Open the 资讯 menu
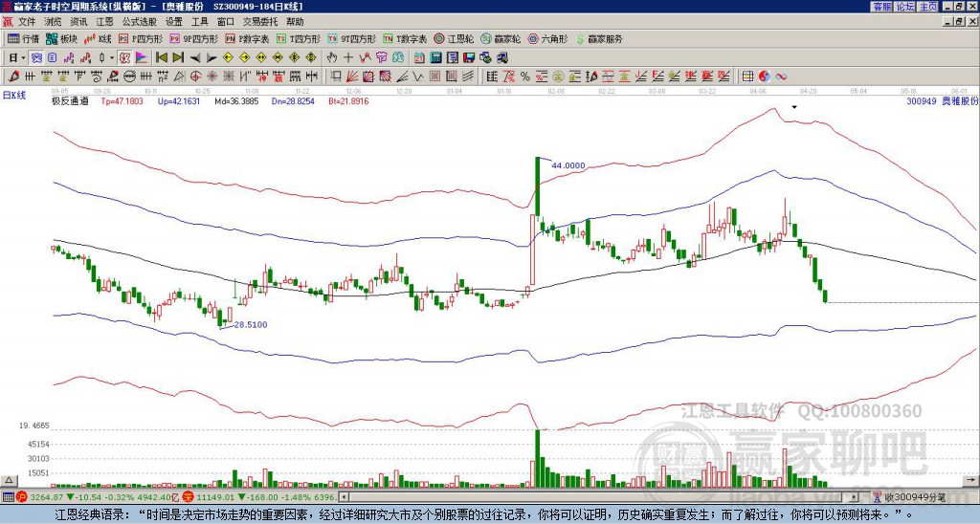The width and height of the screenshot is (980, 524). pyautogui.click(x=78, y=22)
